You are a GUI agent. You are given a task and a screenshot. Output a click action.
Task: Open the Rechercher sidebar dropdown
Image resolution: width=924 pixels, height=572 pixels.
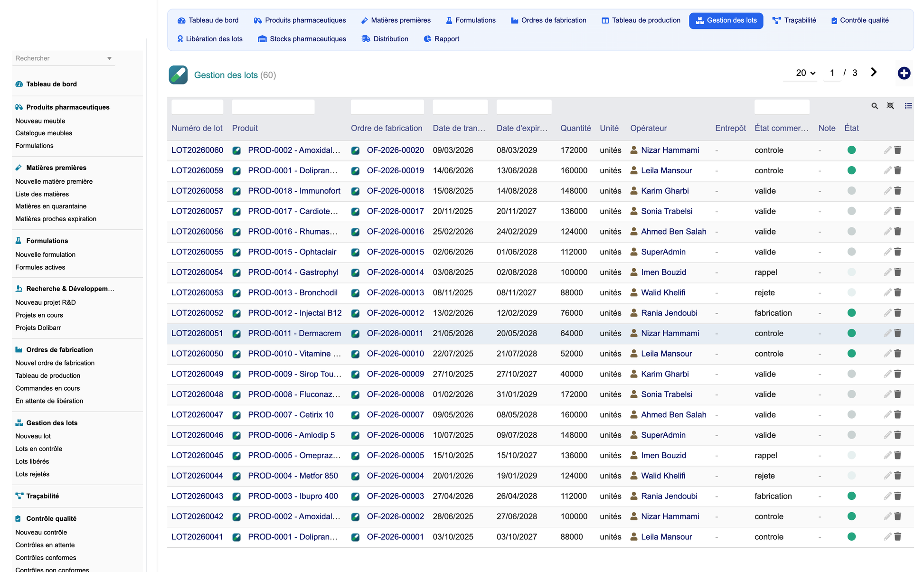63,58
